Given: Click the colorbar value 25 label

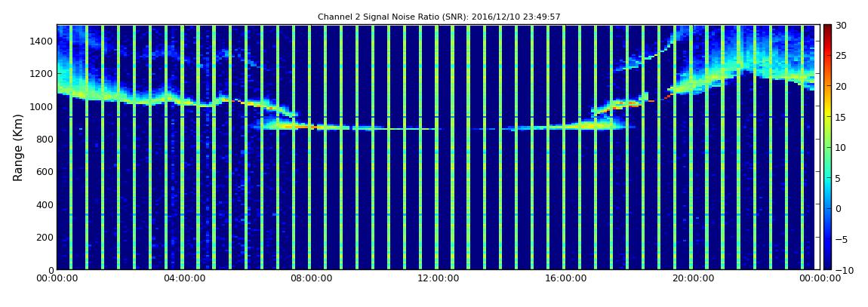Looking at the screenshot, I should pos(842,55).
